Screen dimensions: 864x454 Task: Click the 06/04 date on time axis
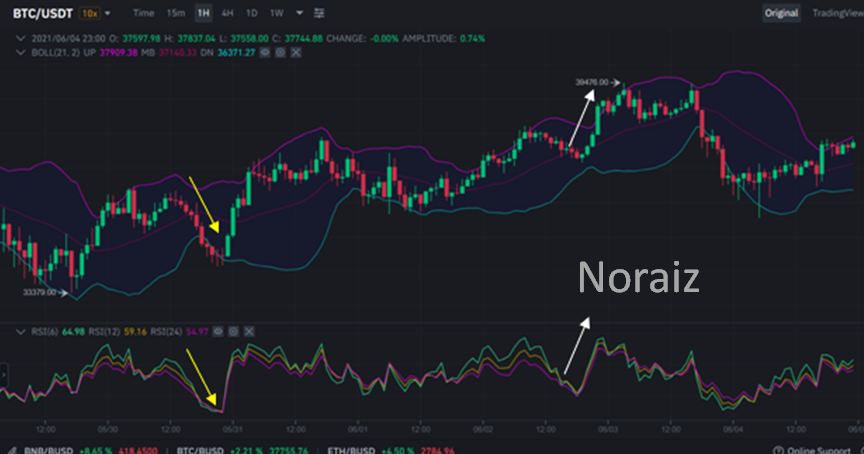pos(733,429)
